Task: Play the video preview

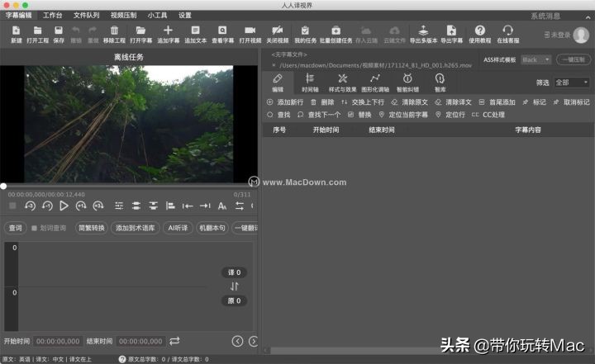Action: 64,206
